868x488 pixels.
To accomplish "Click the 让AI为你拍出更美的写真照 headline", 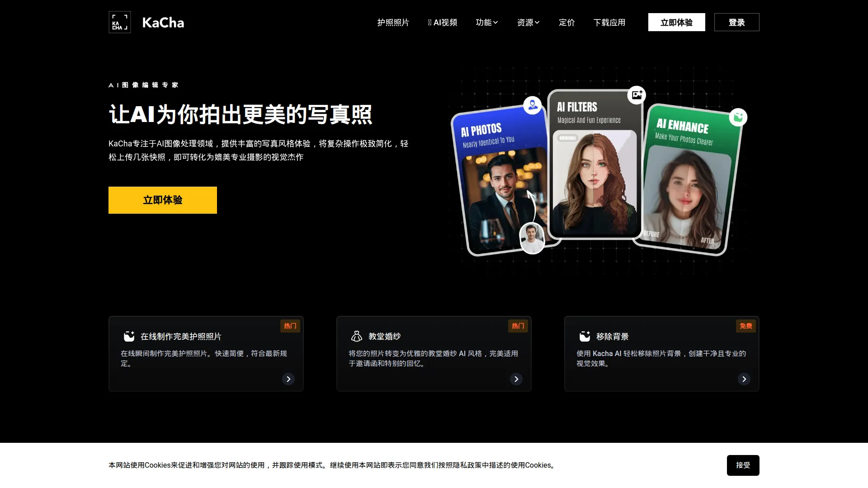I will tap(241, 114).
